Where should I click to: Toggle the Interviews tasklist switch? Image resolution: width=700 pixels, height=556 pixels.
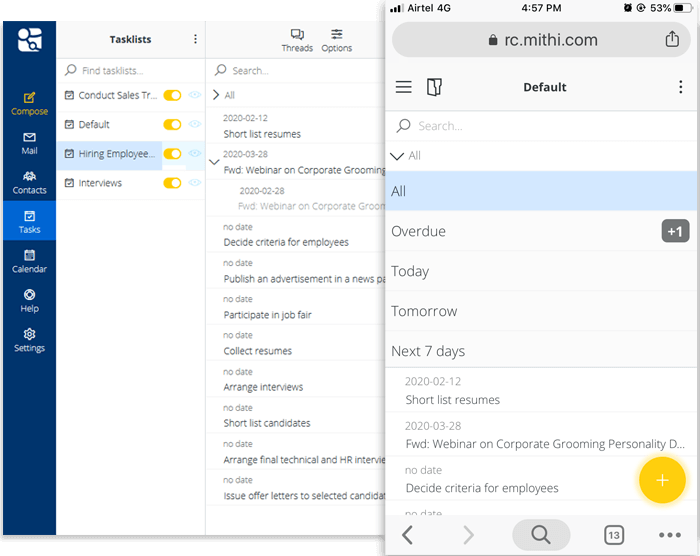tap(172, 183)
